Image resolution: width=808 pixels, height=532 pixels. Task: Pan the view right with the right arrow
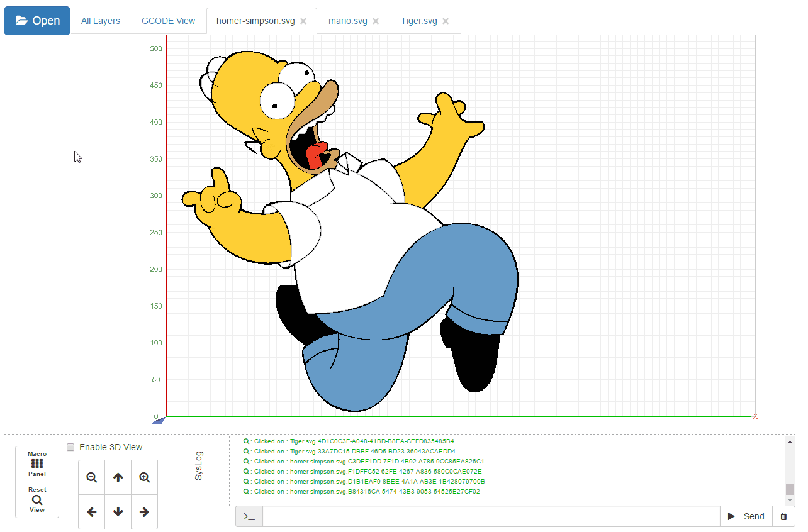tap(144, 512)
